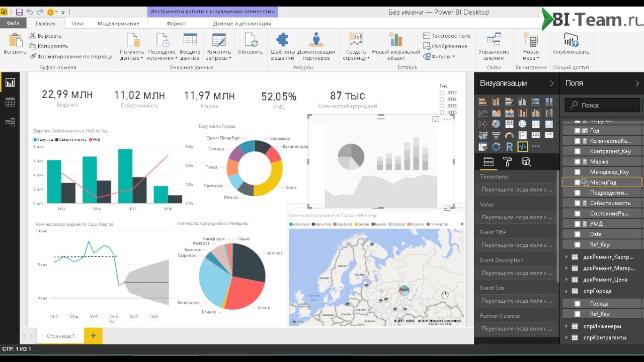Switch to the Моделирование tab
Viewport: 644px width, 362px height.
click(x=118, y=24)
